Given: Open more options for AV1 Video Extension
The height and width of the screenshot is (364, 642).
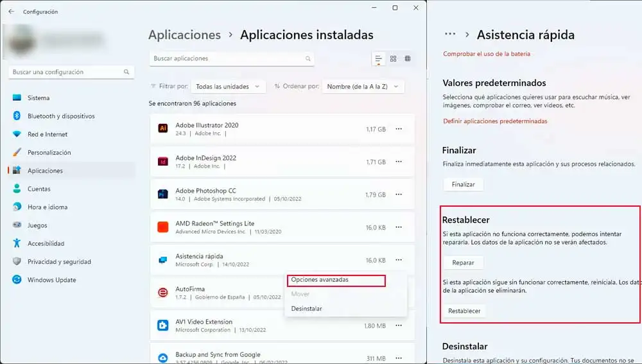Looking at the screenshot, I should tap(399, 325).
